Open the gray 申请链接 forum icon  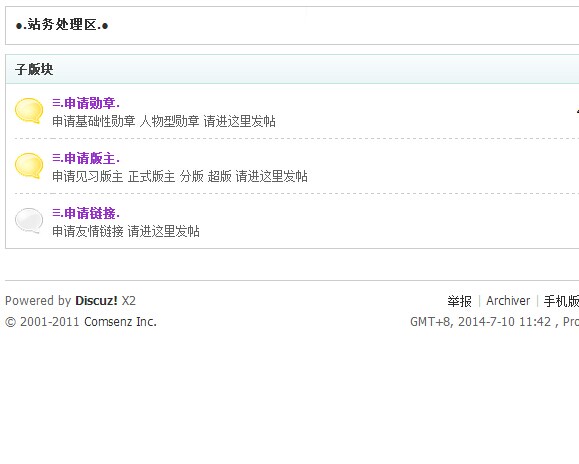[29, 220]
